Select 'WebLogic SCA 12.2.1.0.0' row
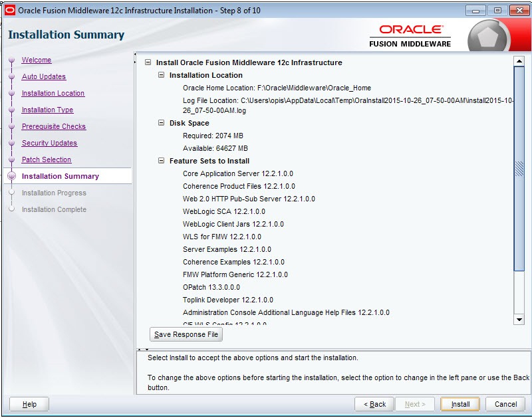This screenshot has width=532, height=418. click(x=224, y=211)
